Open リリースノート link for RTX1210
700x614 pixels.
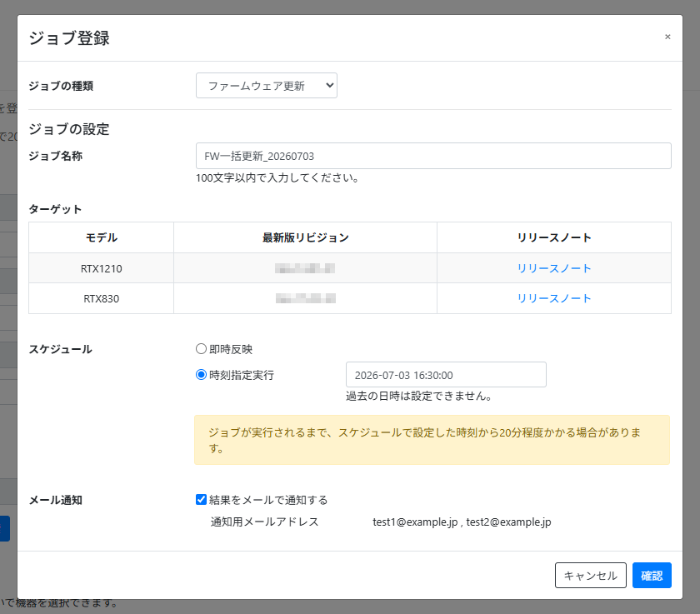pyautogui.click(x=554, y=268)
